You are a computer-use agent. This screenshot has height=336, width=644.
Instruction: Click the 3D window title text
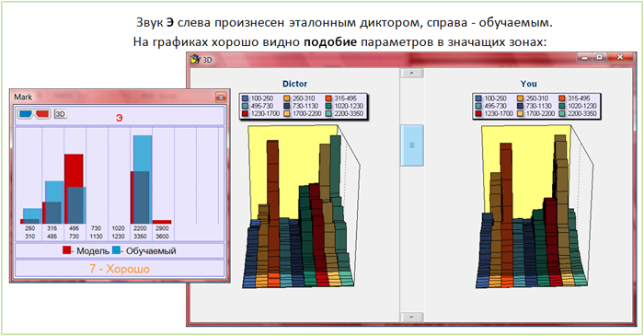[207, 60]
